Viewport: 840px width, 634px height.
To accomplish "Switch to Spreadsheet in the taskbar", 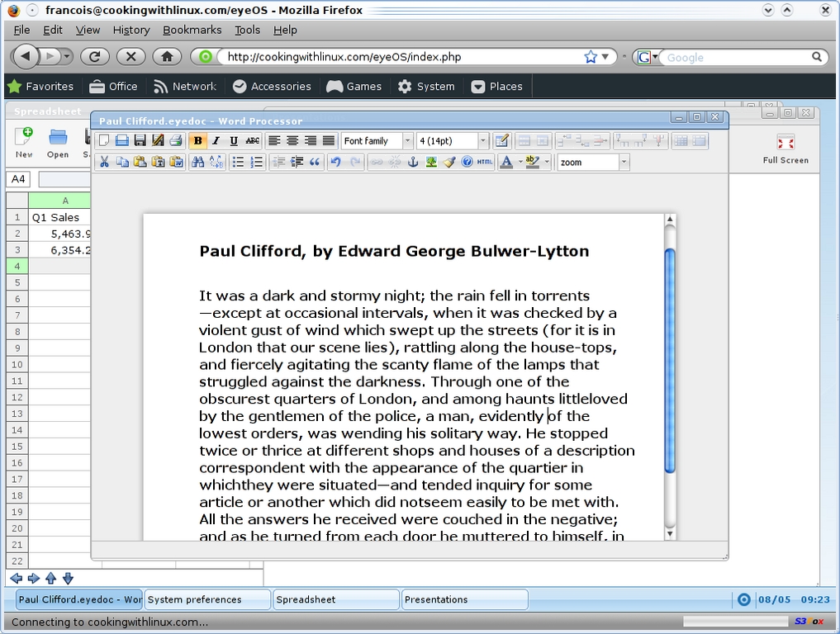I will (336, 599).
